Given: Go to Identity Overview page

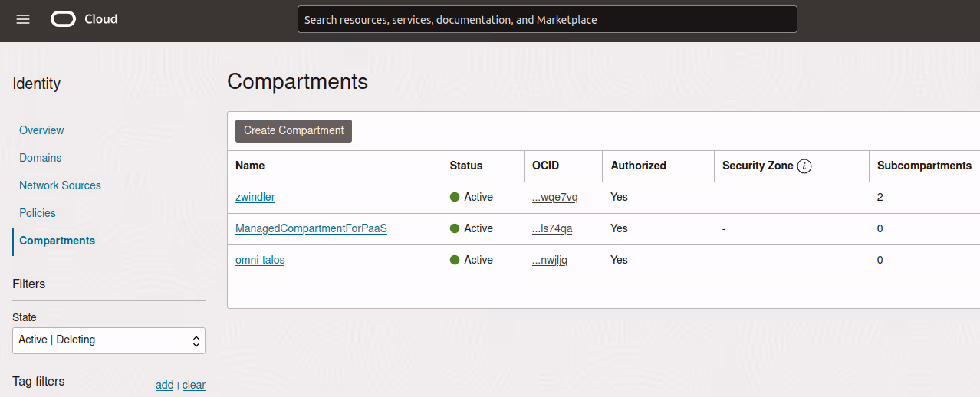Looking at the screenshot, I should click(x=41, y=130).
